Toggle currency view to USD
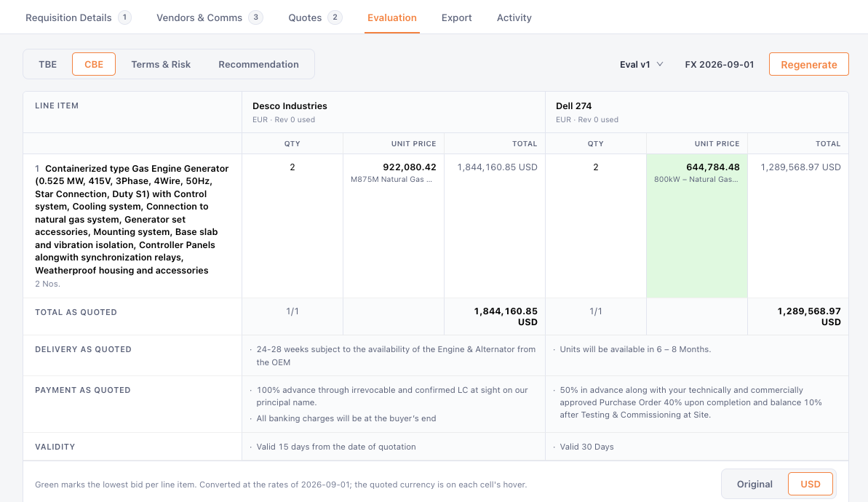 coord(811,485)
